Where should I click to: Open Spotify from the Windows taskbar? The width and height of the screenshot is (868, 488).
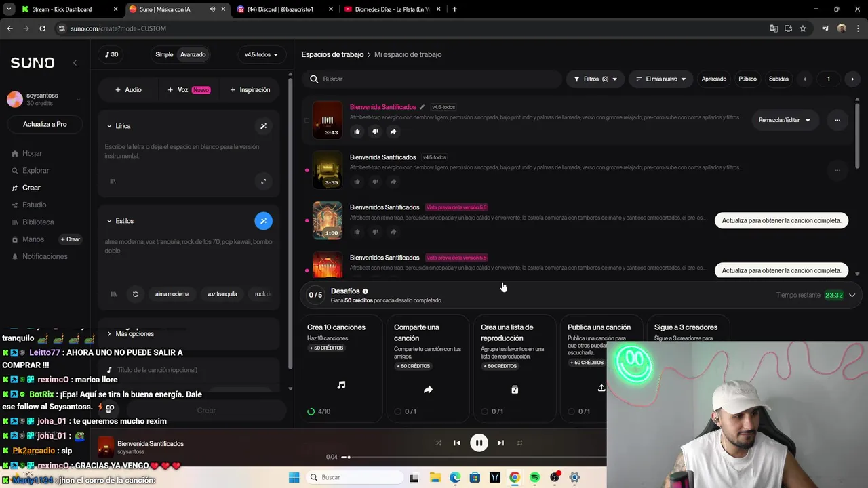point(534,477)
